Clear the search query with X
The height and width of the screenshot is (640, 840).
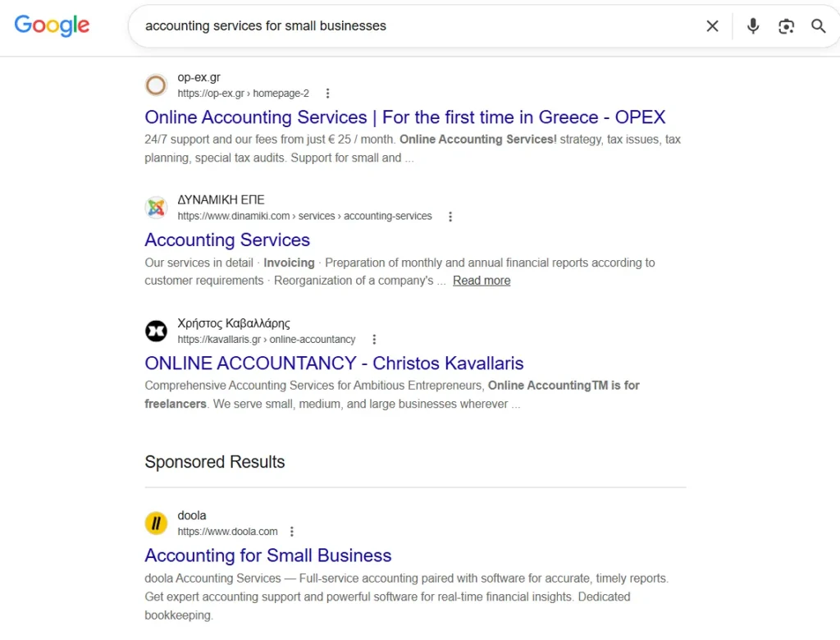pyautogui.click(x=712, y=25)
